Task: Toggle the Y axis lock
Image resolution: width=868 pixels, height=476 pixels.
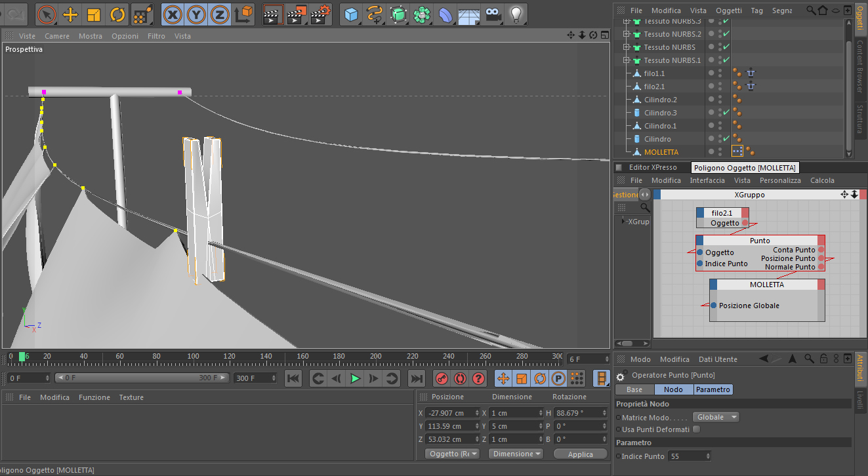Action: click(196, 14)
